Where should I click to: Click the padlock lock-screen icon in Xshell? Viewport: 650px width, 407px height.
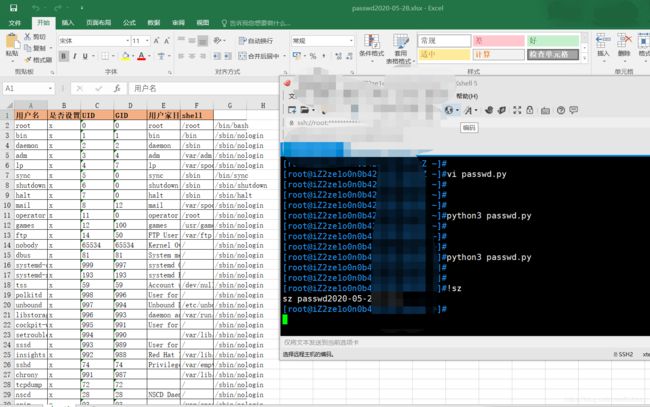click(x=530, y=110)
